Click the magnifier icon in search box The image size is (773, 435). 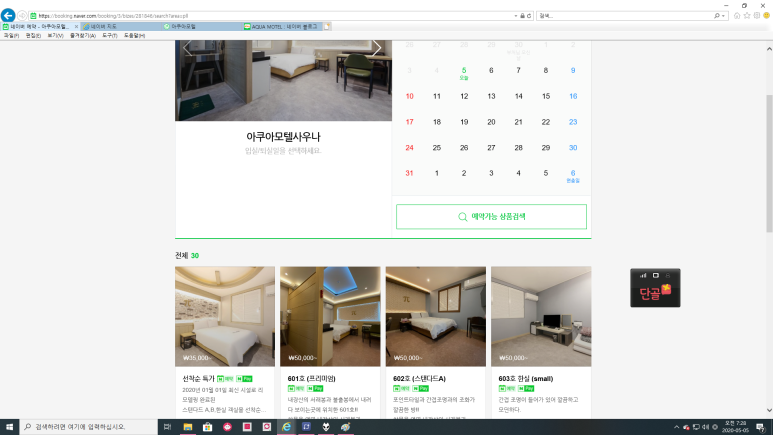point(717,16)
